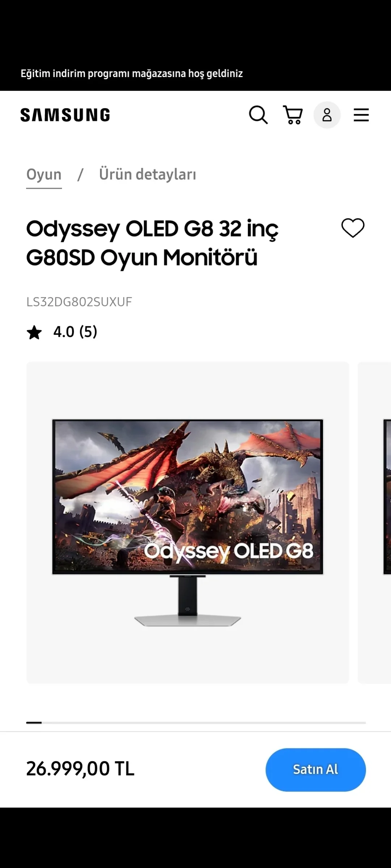The image size is (391, 868).
Task: Open the shopping cart icon
Action: tap(293, 115)
